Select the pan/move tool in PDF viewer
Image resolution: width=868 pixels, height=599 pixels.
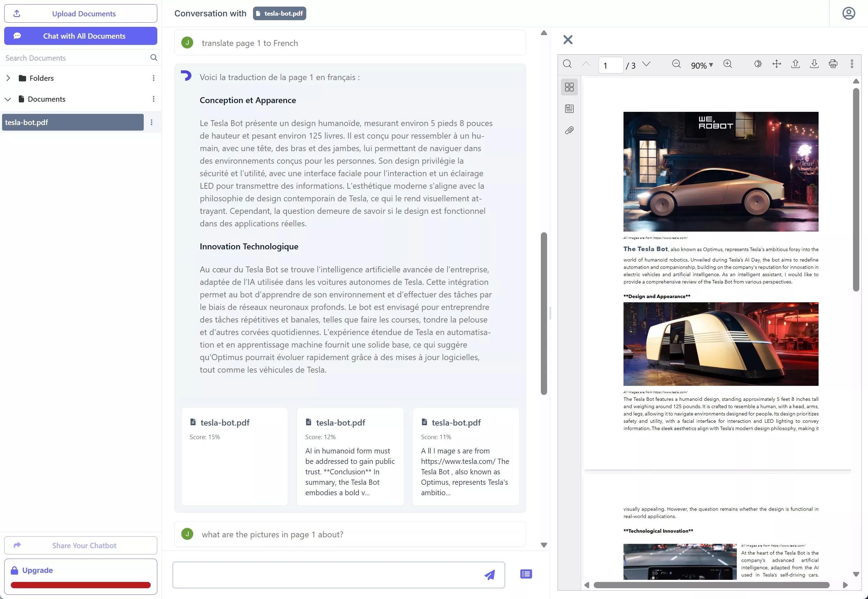tap(777, 64)
